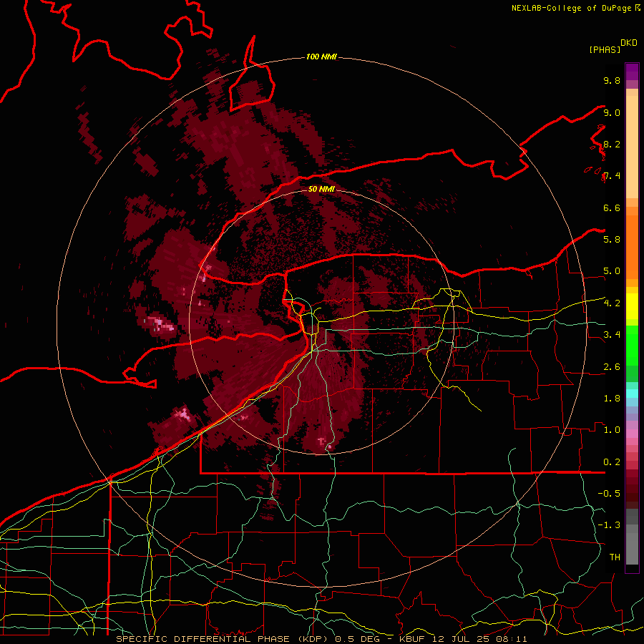This screenshot has width=644, height=644.
Task: Click the 8.2 legend value
Action: pos(612,144)
